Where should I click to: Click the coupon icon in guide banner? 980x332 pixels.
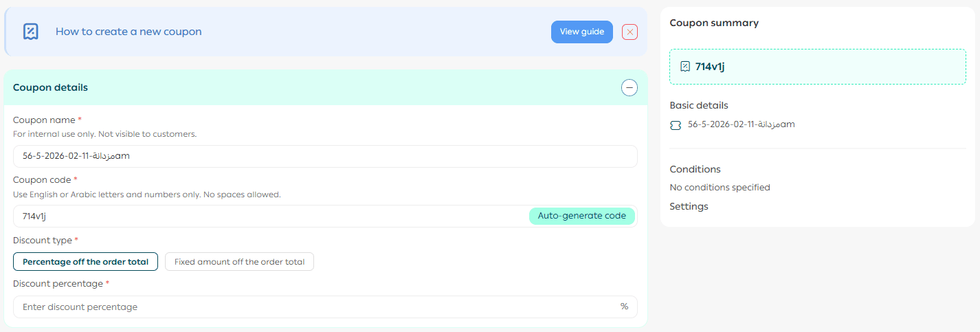coord(30,32)
